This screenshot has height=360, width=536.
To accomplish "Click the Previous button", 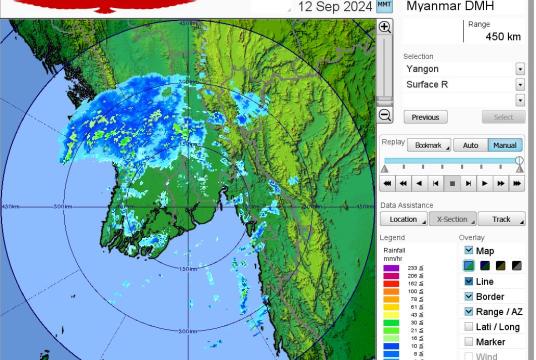I will click(x=426, y=117).
